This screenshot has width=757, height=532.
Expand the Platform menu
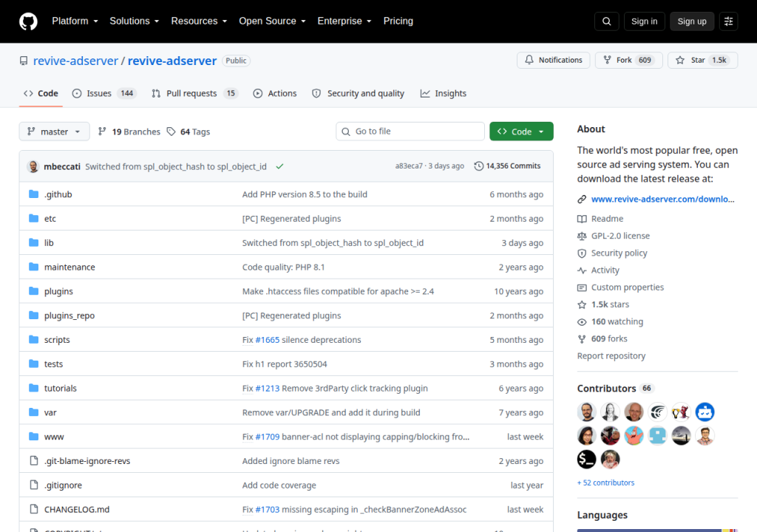click(75, 21)
